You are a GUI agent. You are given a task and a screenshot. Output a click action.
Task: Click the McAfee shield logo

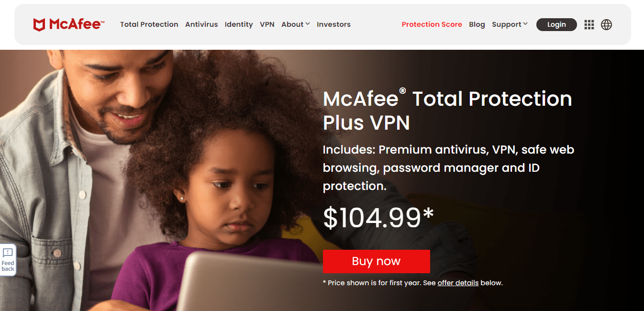pyautogui.click(x=39, y=24)
